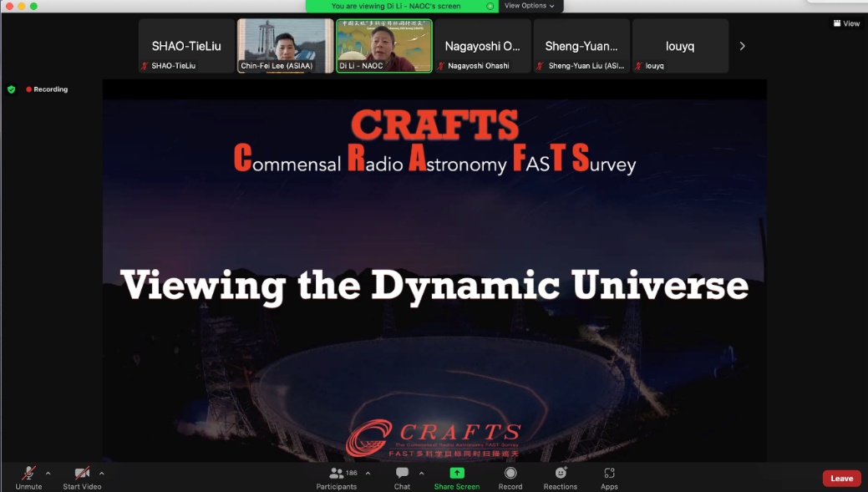
Task: Click the green fullscreen window button
Action: 33,6
